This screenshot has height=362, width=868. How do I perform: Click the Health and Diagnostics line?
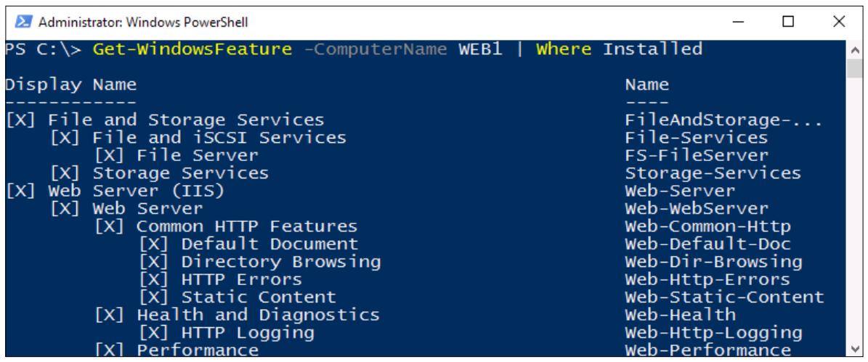point(238,314)
